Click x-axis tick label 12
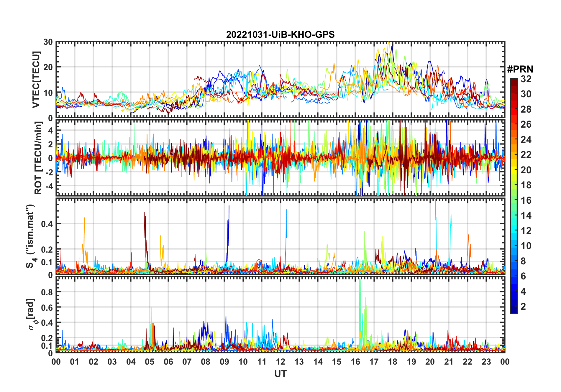 click(280, 362)
